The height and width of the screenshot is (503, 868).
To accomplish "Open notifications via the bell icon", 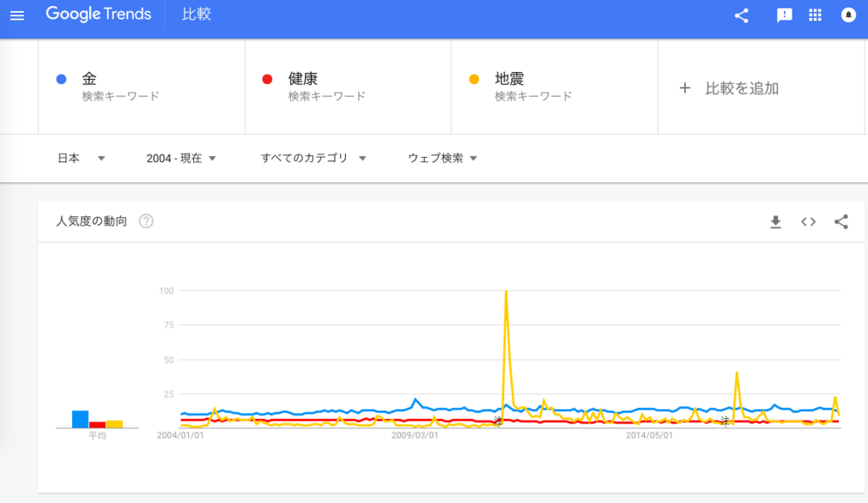I will coord(849,15).
